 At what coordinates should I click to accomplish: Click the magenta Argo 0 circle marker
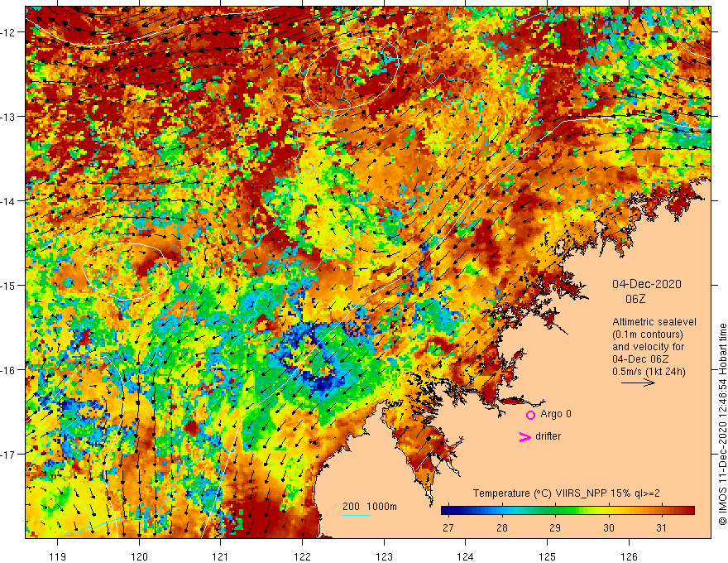pos(530,415)
